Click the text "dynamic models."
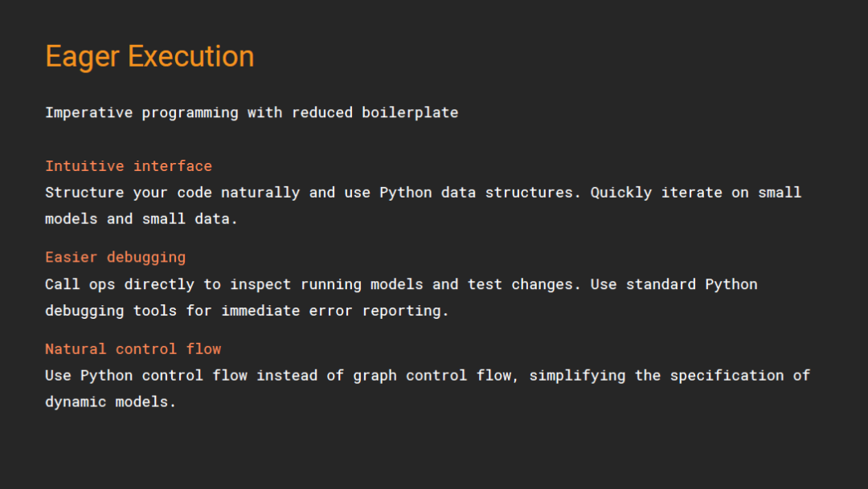Viewport: 868px width, 489px height. coord(110,402)
